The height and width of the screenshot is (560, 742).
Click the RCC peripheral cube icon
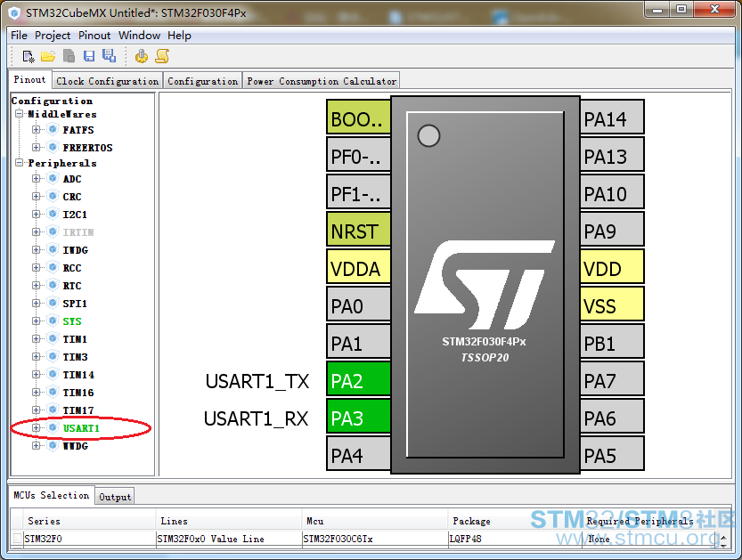tap(53, 268)
